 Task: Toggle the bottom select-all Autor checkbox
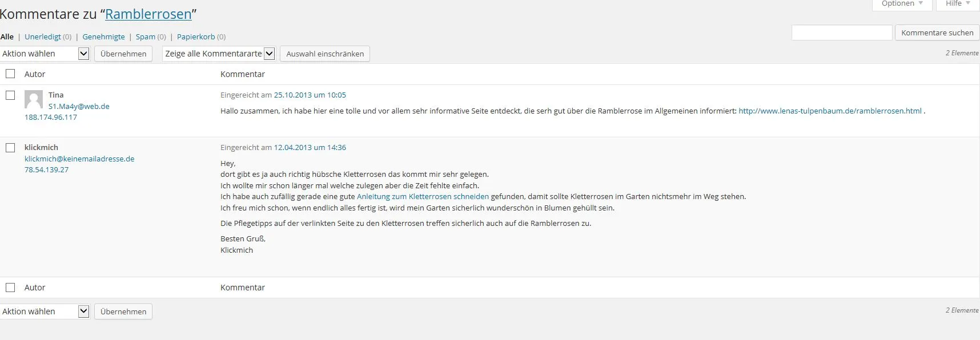tap(10, 288)
